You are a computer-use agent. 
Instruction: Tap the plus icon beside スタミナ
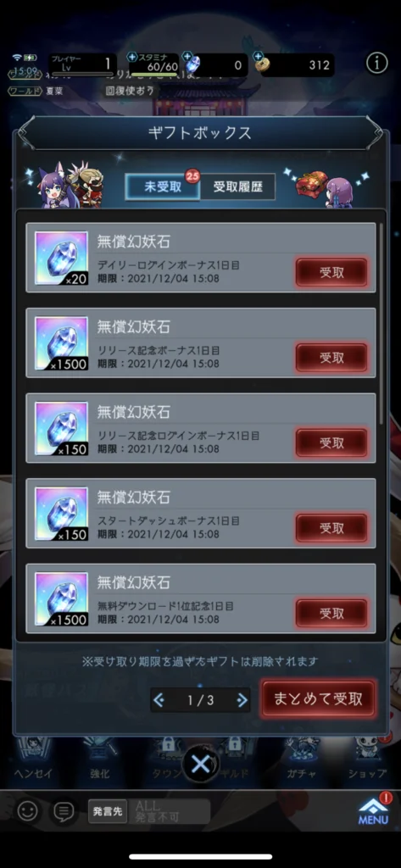tap(132, 57)
